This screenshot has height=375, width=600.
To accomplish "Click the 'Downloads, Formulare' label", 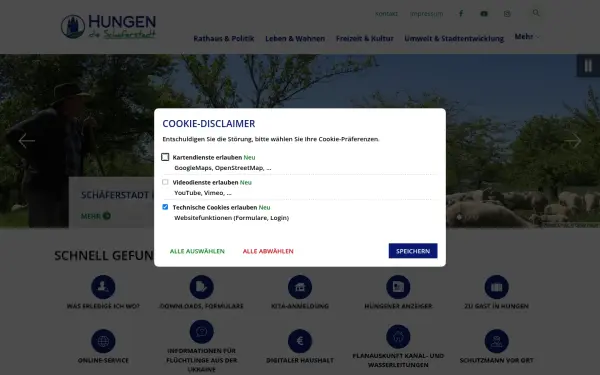I will point(201,306).
